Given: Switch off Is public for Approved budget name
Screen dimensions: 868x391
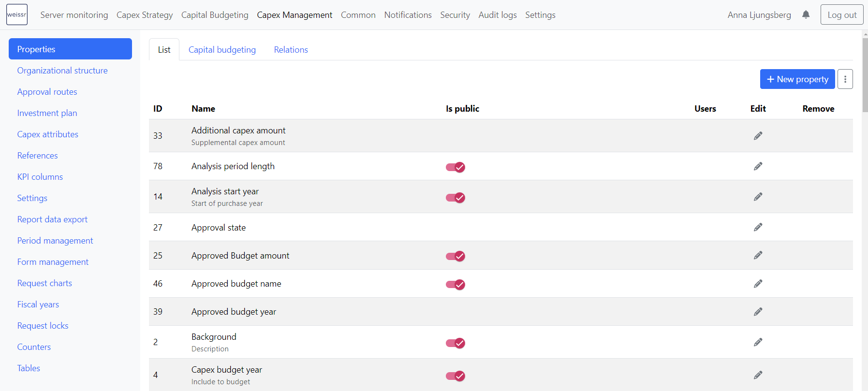Looking at the screenshot, I should coord(455,285).
